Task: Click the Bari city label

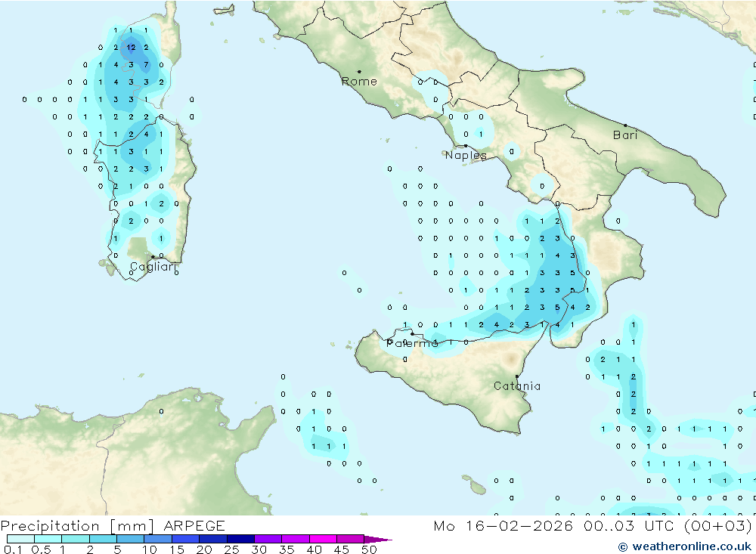Action: click(x=625, y=135)
